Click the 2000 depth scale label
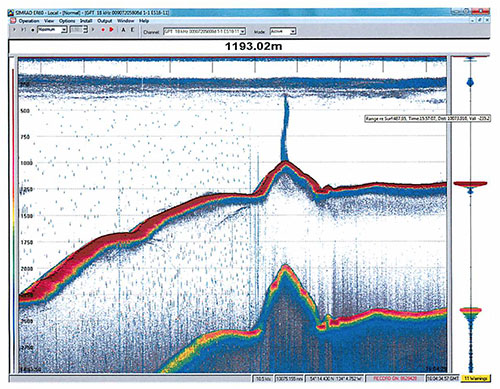The height and width of the screenshot is (389, 500). (27, 268)
